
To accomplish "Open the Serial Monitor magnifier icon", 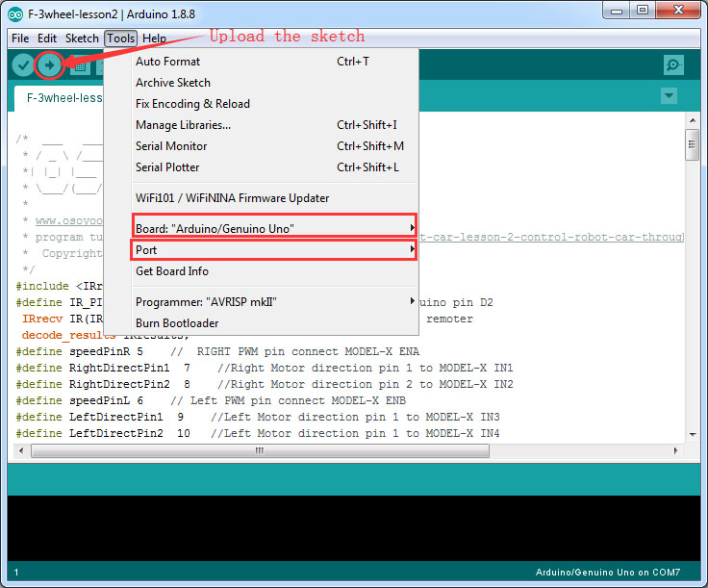I will click(673, 65).
